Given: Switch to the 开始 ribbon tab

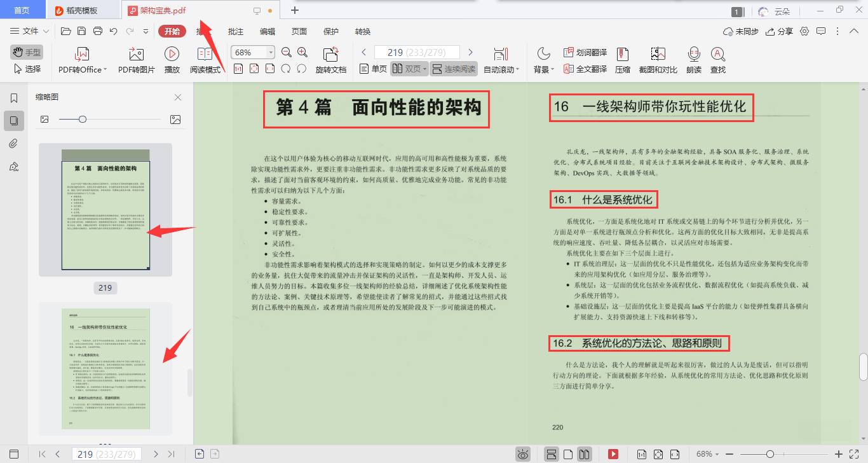Looking at the screenshot, I should [x=172, y=31].
